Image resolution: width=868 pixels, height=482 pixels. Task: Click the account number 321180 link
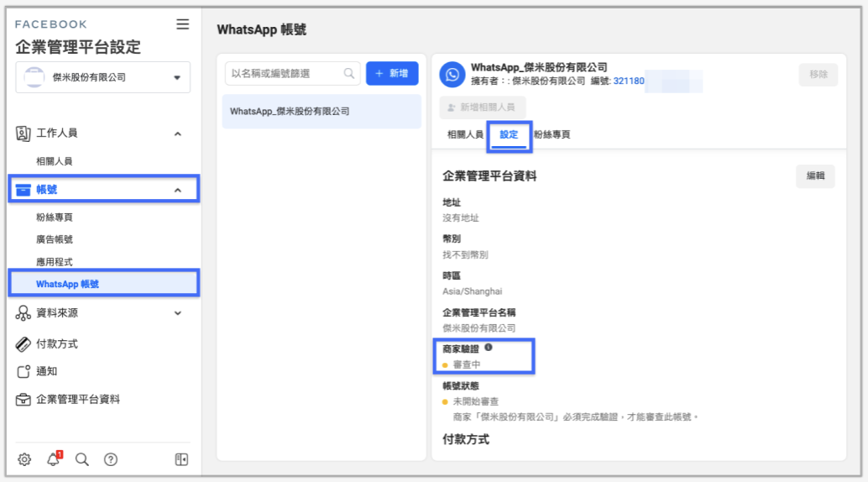point(629,81)
